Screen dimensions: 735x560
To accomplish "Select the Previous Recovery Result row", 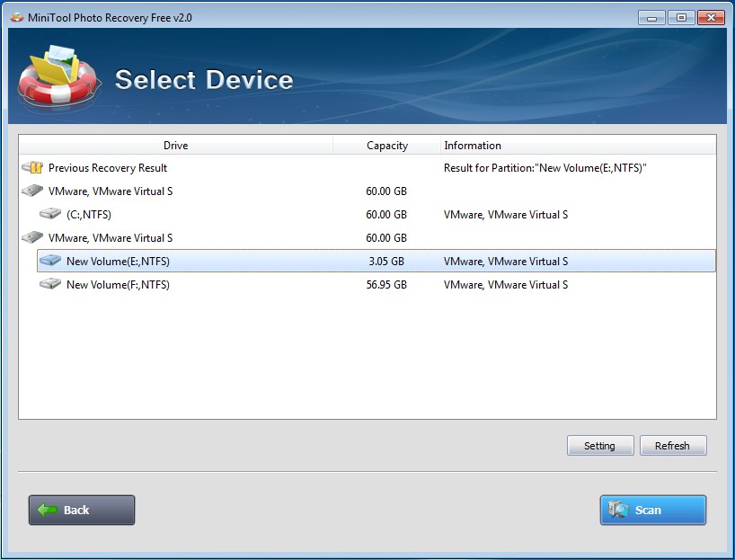I will pos(367,168).
